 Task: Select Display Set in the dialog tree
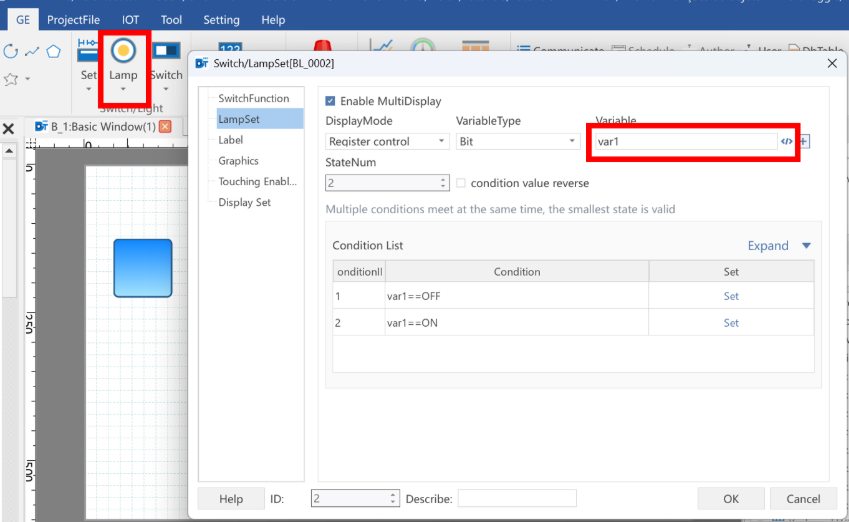[x=244, y=202]
